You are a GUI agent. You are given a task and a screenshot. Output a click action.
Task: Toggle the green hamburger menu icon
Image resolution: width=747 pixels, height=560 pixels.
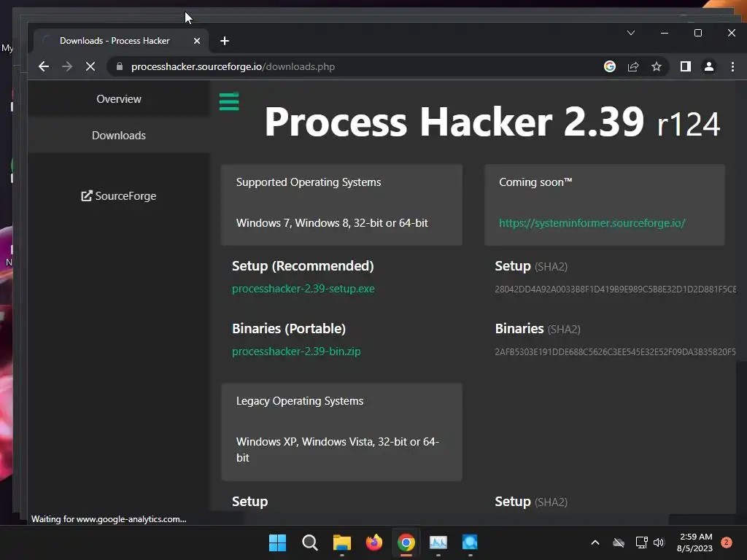click(229, 101)
